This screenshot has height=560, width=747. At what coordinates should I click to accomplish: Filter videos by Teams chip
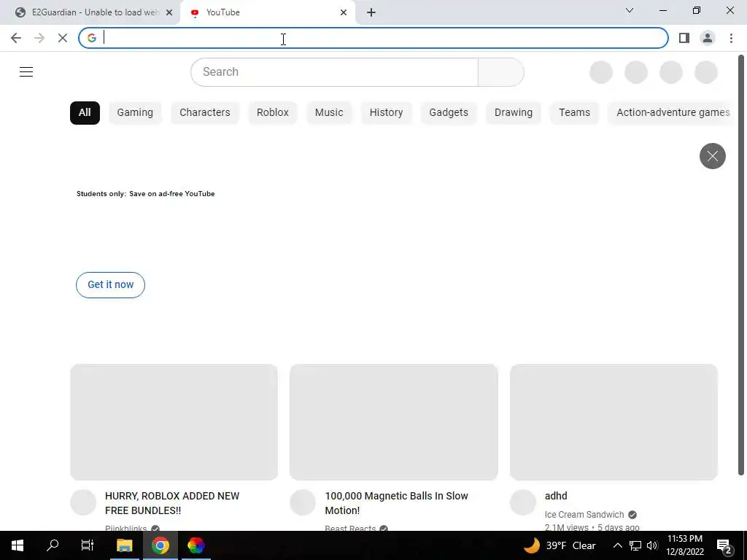click(574, 113)
